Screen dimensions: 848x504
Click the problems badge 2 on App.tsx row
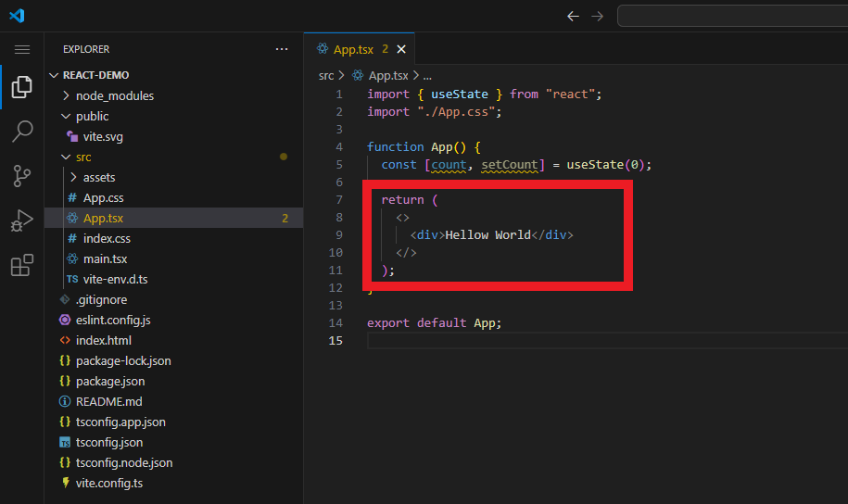tap(285, 219)
